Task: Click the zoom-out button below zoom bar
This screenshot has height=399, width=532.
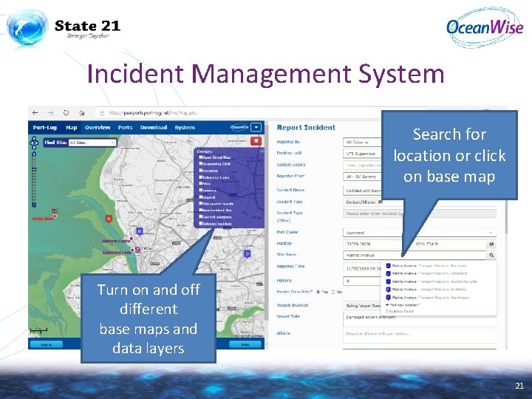Action: point(34,205)
